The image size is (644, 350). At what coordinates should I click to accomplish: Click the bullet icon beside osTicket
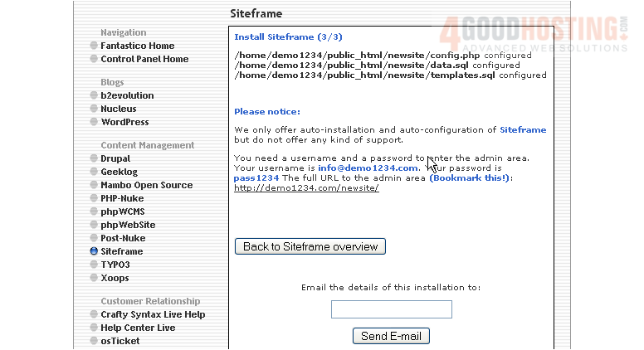click(x=94, y=342)
